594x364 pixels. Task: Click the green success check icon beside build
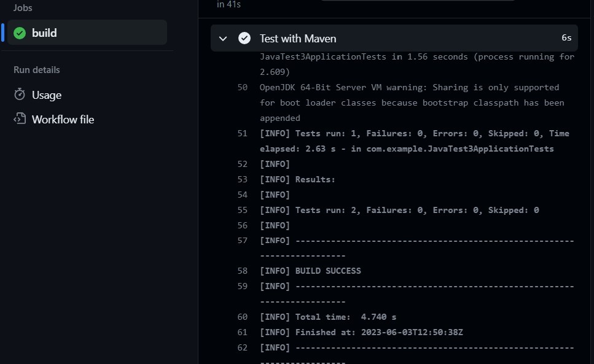pyautogui.click(x=20, y=33)
